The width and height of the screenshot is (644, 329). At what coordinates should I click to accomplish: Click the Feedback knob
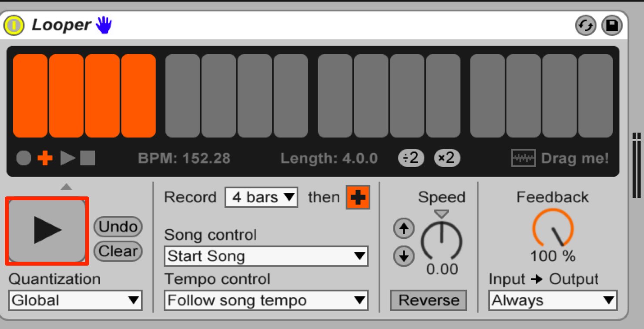tap(553, 228)
